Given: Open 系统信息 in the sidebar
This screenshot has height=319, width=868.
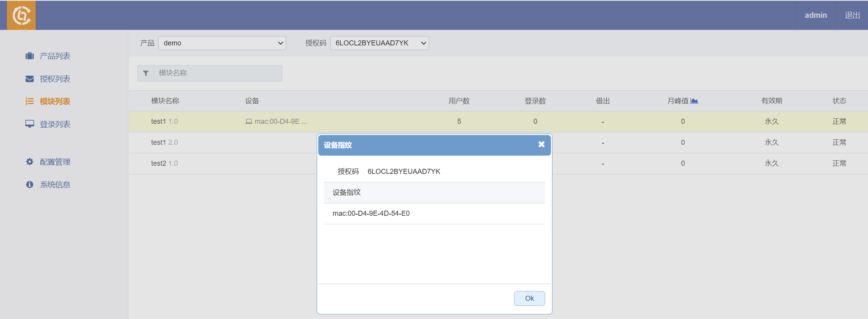Looking at the screenshot, I should pos(55,184).
